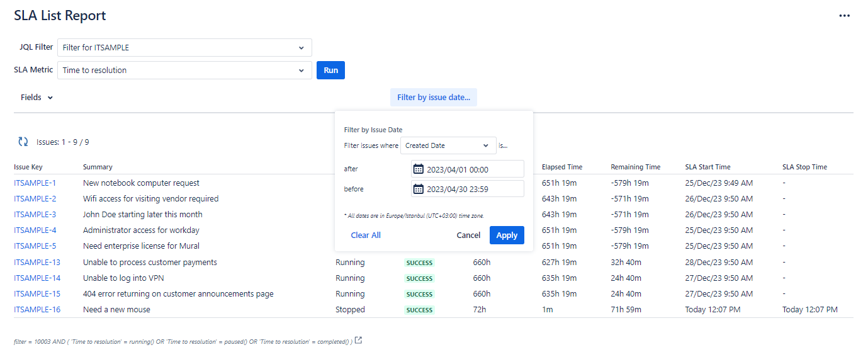Cancel the date filter popup
Image resolution: width=868 pixels, height=357 pixels.
point(468,235)
